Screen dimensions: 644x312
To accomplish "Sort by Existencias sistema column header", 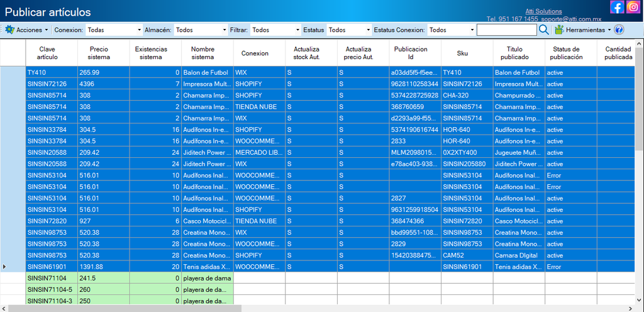I will point(155,53).
